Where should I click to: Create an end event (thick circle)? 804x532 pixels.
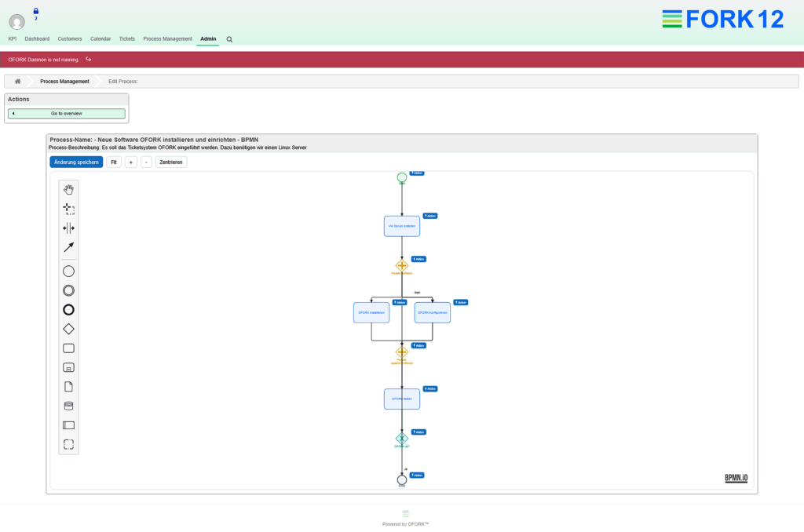pyautogui.click(x=68, y=310)
